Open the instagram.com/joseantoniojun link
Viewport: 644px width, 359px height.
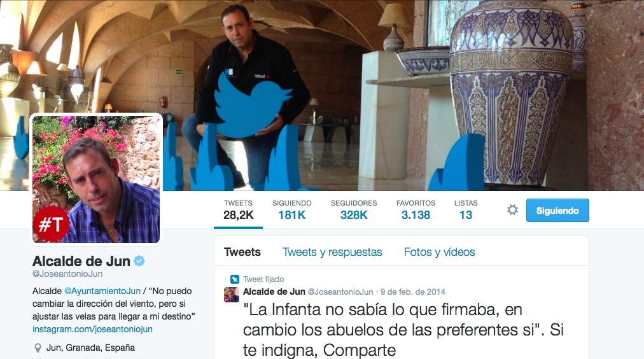[x=92, y=329]
